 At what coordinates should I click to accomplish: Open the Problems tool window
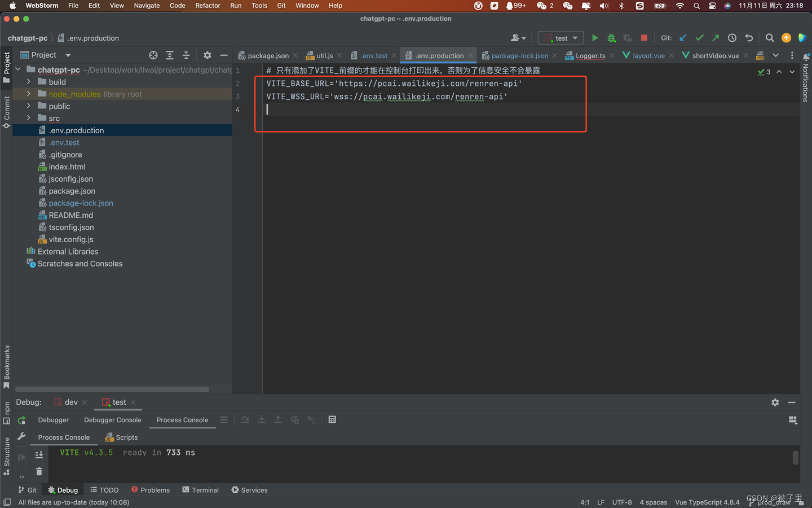(x=150, y=490)
